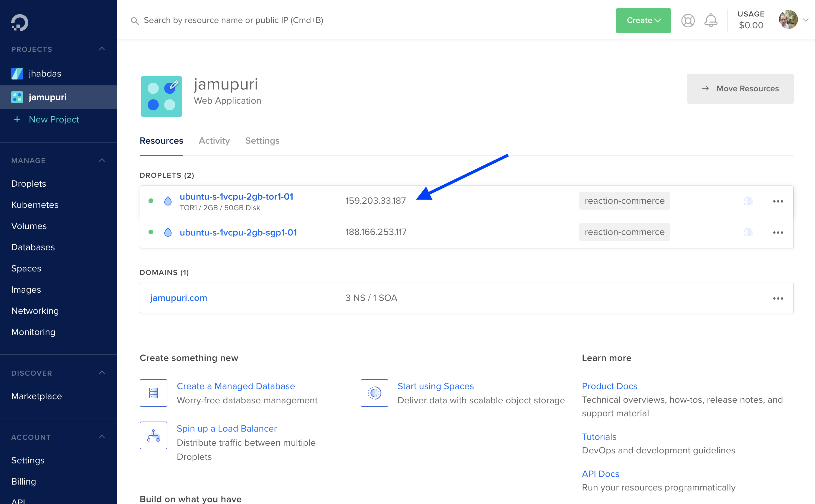The height and width of the screenshot is (504, 815).
Task: Open more options for sgp1-01 droplet
Action: [778, 233]
